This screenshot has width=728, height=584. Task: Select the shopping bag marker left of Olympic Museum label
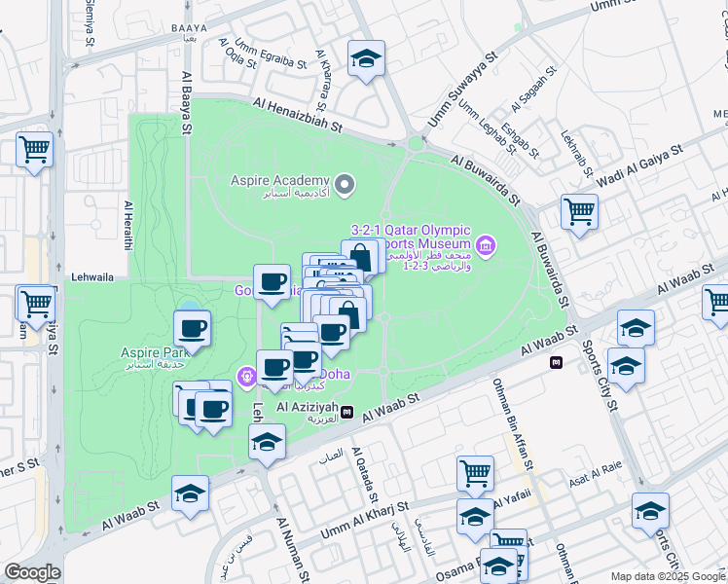click(360, 258)
